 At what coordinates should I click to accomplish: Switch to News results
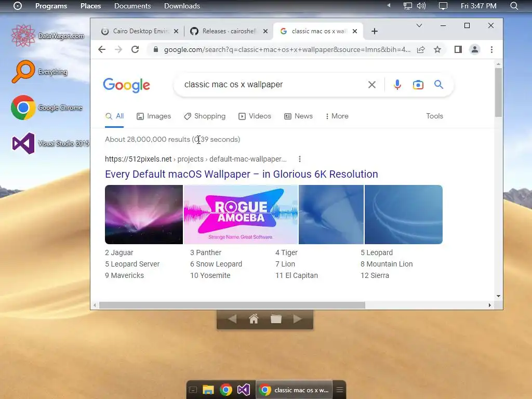click(298, 116)
